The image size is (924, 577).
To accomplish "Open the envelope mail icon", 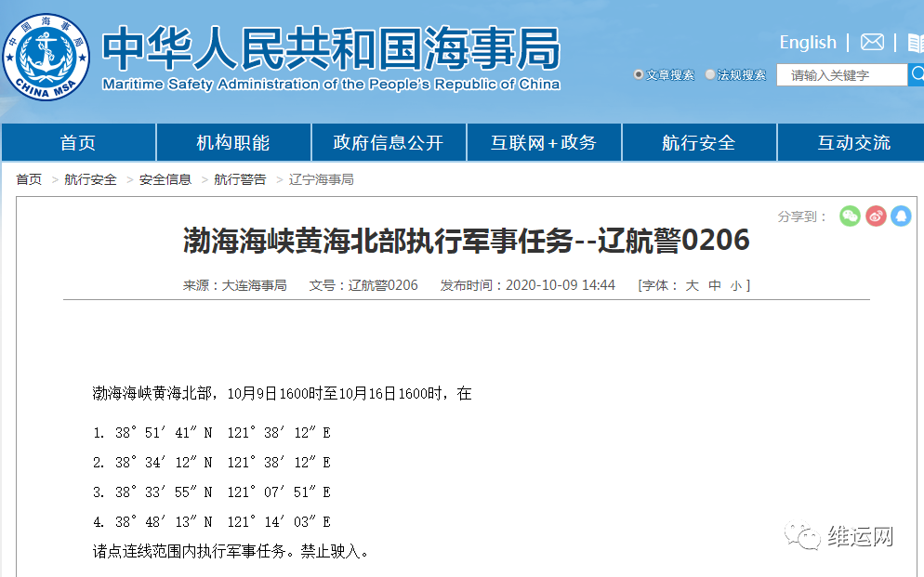I will (870, 42).
